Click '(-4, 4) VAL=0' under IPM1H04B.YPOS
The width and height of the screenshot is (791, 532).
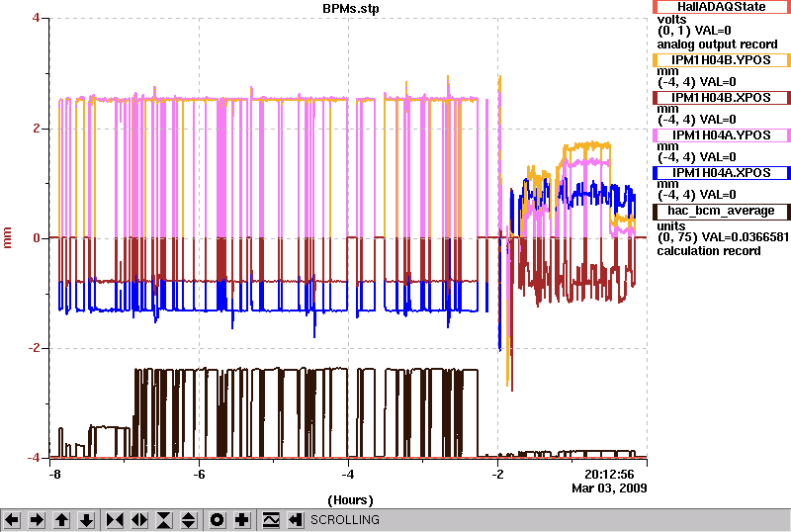coord(697,82)
